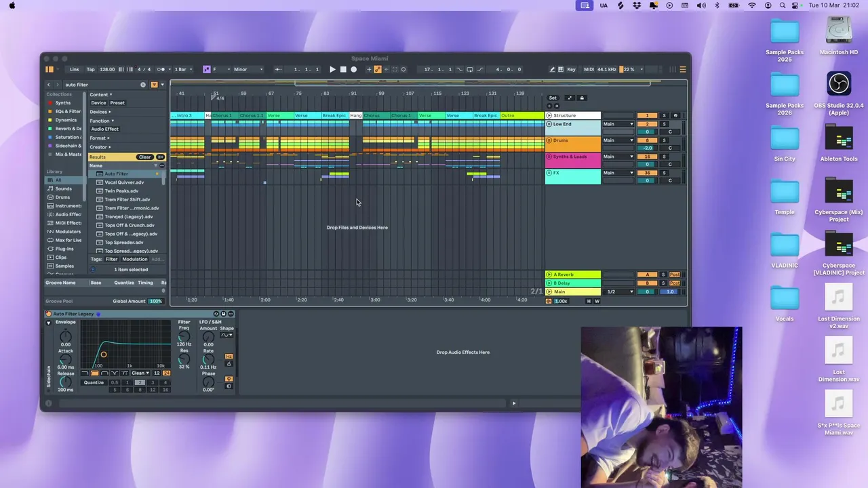Image resolution: width=868 pixels, height=488 pixels.
Task: Unfold the Low End group track
Action: coord(549,124)
